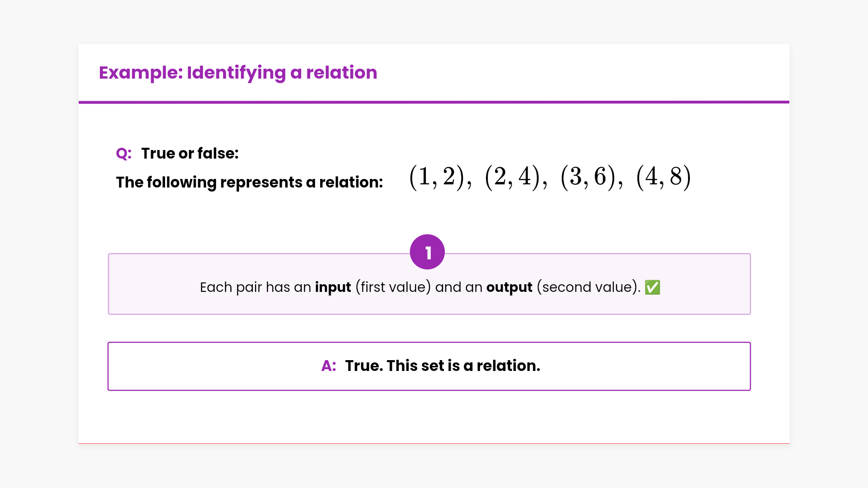Click the purple "A:" label

329,366
